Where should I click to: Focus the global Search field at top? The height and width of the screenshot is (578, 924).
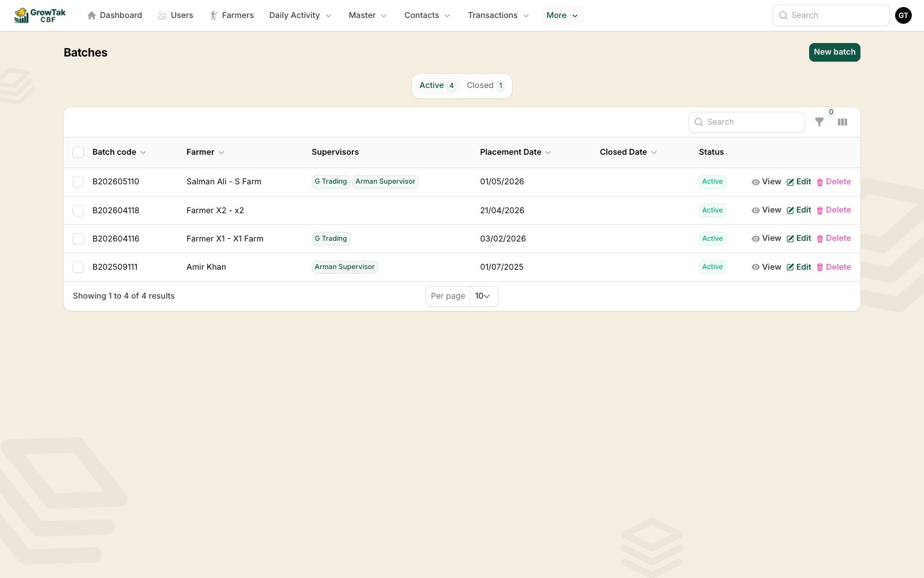coord(831,15)
